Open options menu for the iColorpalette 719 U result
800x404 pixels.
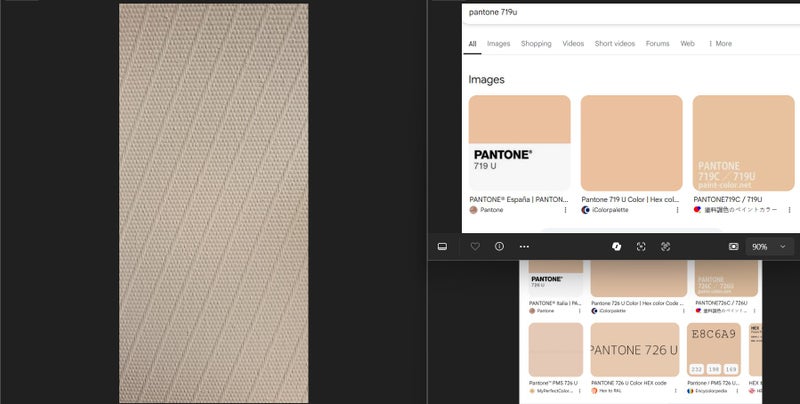[678, 210]
